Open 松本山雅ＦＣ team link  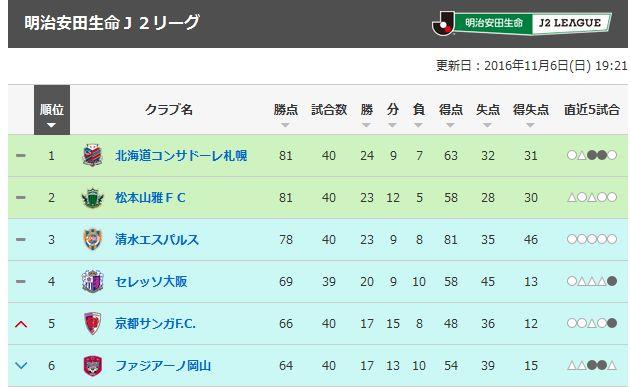tap(150, 198)
